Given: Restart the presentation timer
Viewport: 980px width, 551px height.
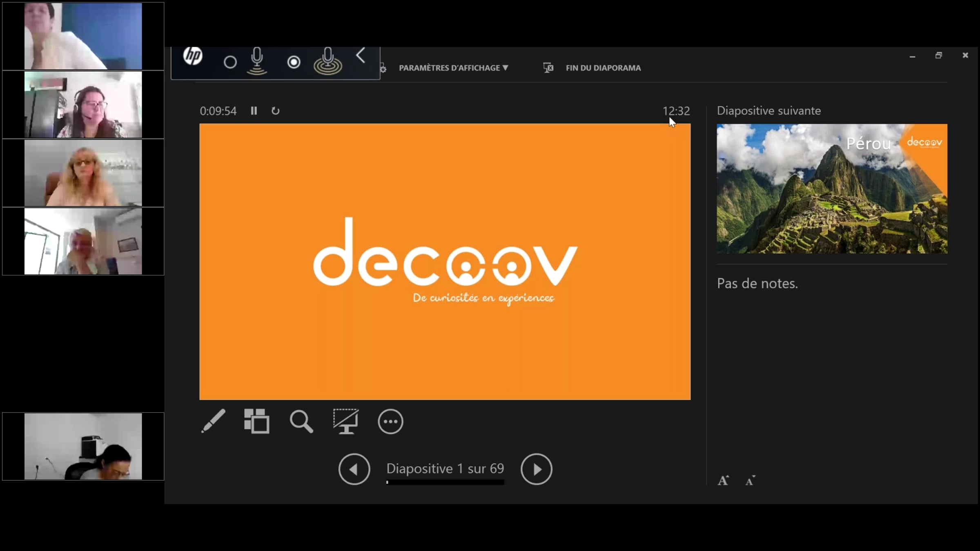Looking at the screenshot, I should tap(276, 111).
